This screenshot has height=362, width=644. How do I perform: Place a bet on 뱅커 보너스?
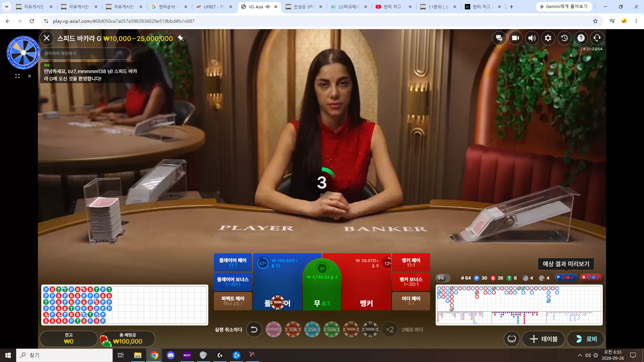tap(411, 282)
